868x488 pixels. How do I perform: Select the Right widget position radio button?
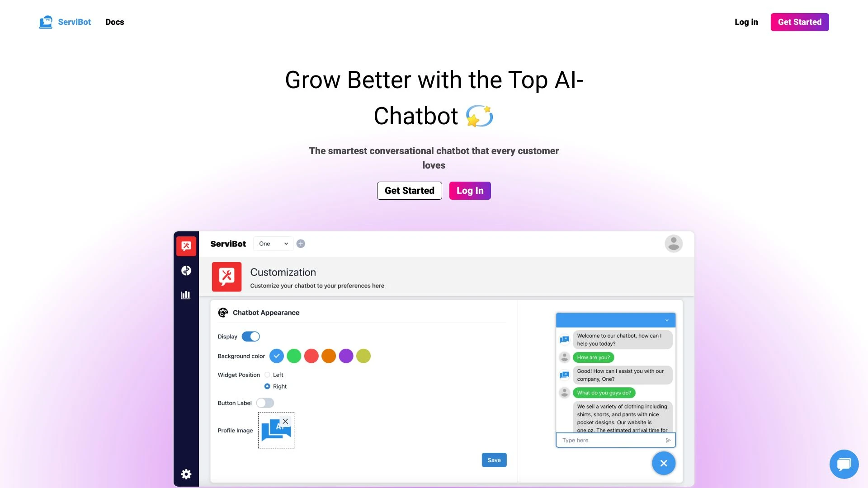tap(267, 386)
